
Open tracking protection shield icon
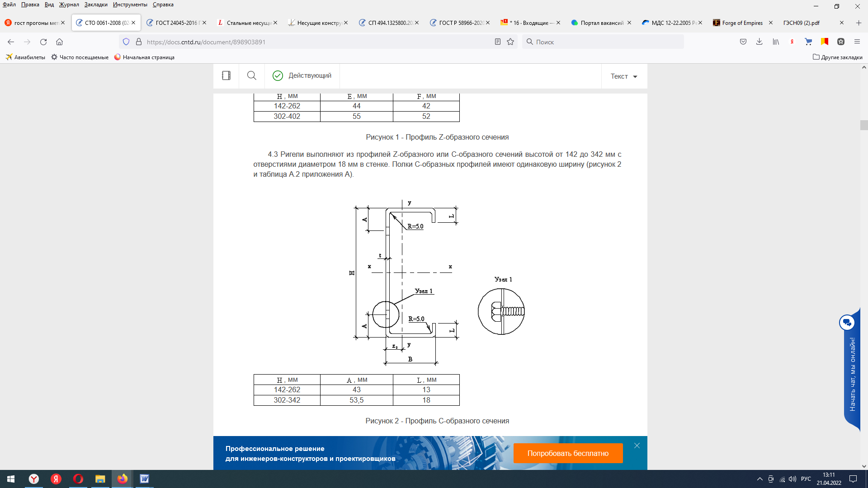pos(126,42)
